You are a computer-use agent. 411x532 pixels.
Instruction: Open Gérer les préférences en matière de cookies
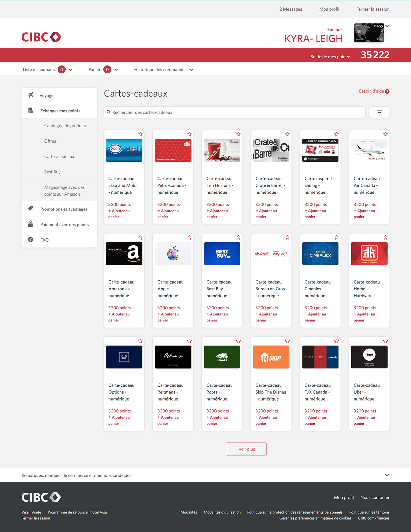point(315,518)
